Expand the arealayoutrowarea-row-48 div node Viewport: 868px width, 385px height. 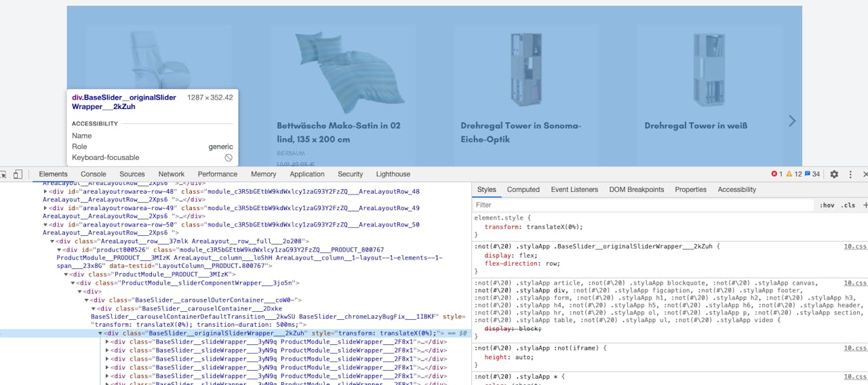(45, 192)
